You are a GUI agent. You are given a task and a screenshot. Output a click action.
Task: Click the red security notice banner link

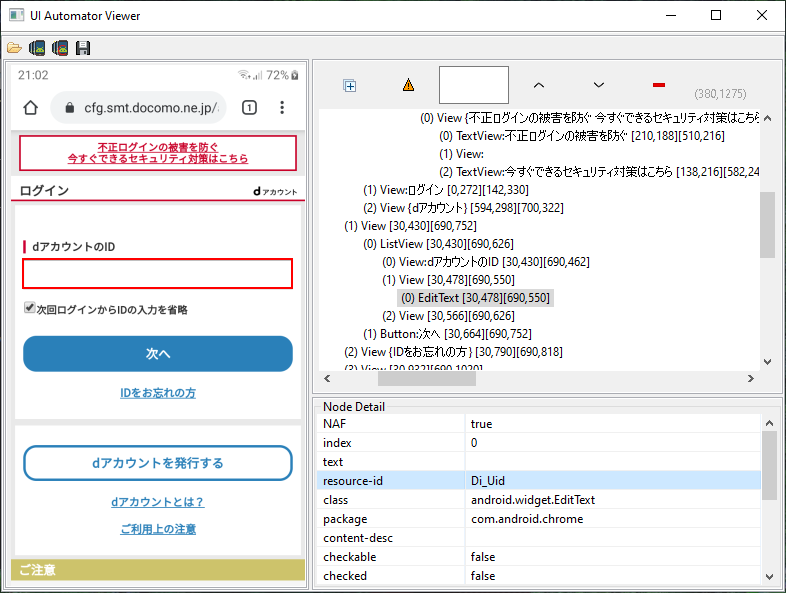[x=158, y=153]
